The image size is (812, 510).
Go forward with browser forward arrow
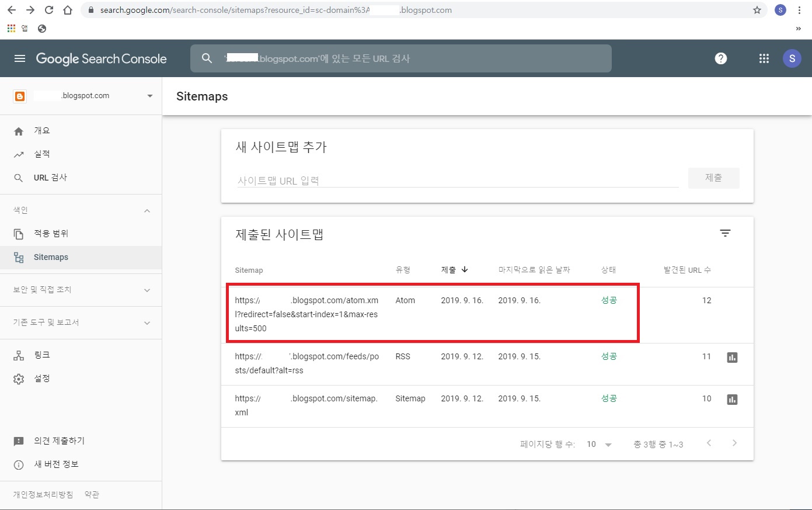point(30,10)
